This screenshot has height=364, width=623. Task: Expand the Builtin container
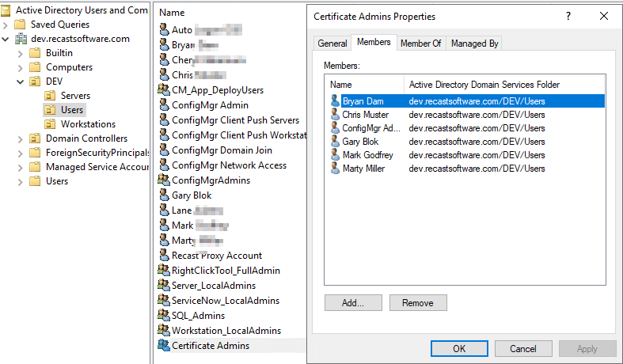[20, 53]
